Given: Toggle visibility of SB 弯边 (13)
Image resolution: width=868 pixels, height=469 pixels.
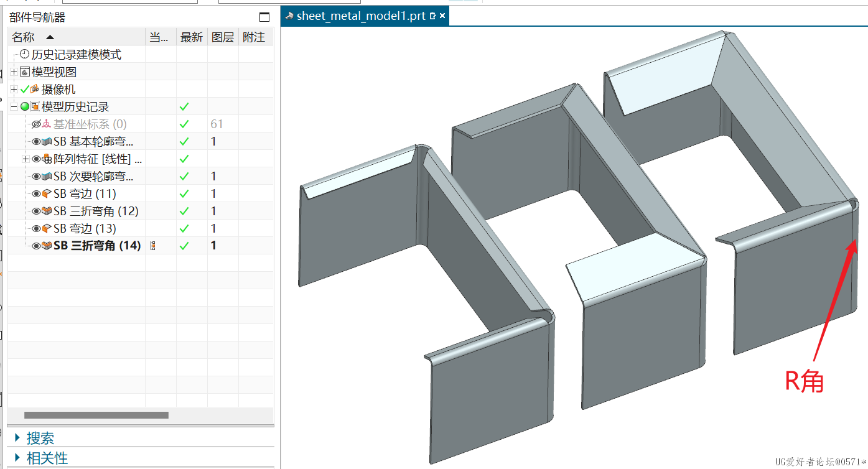Looking at the screenshot, I should (36, 229).
